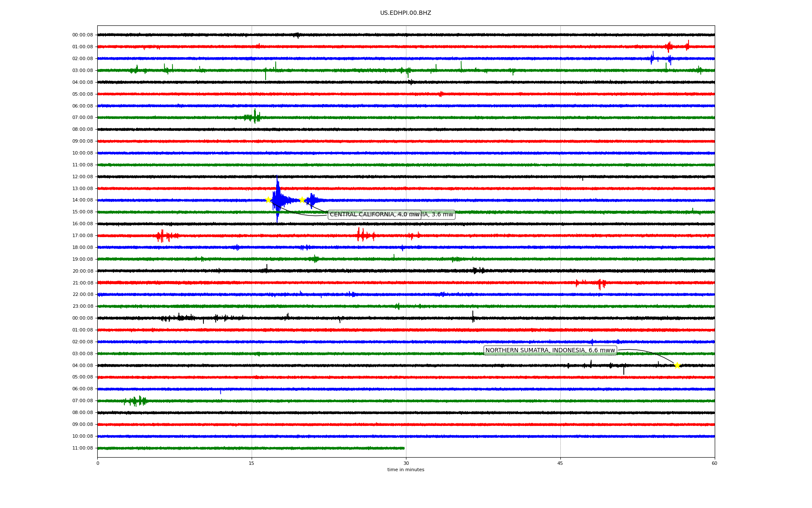Click the 60 tick on the minutes axis
This screenshot has width=812, height=508.
pyautogui.click(x=714, y=463)
